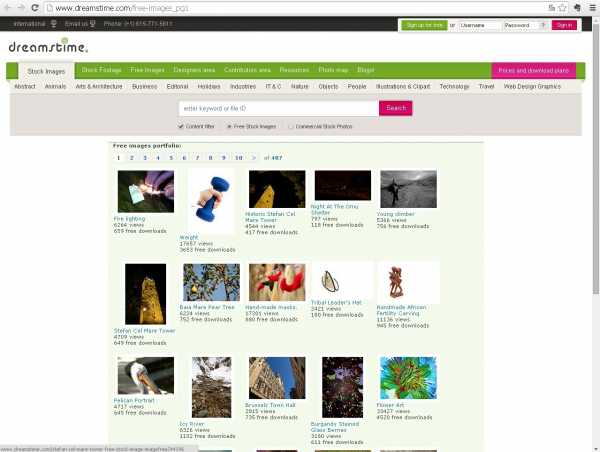
Task: Browse the Technology category
Action: pos(454,86)
